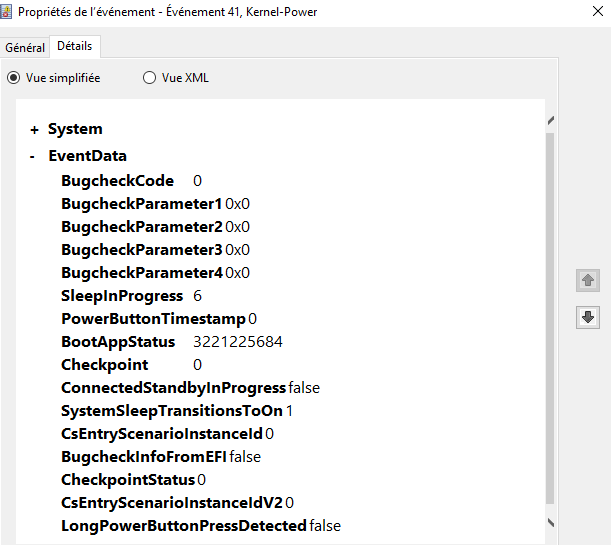The width and height of the screenshot is (611, 545).
Task: Click the PowerButtonTimestamp row
Action: 159,319
